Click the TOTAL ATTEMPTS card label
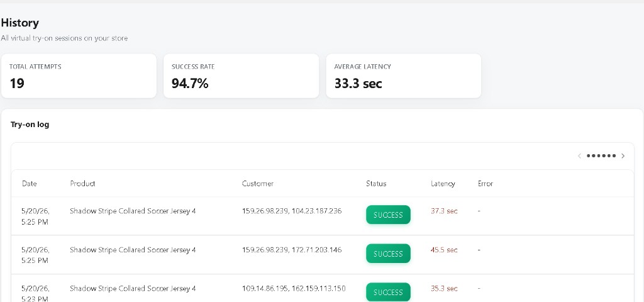The image size is (644, 302). tap(35, 67)
